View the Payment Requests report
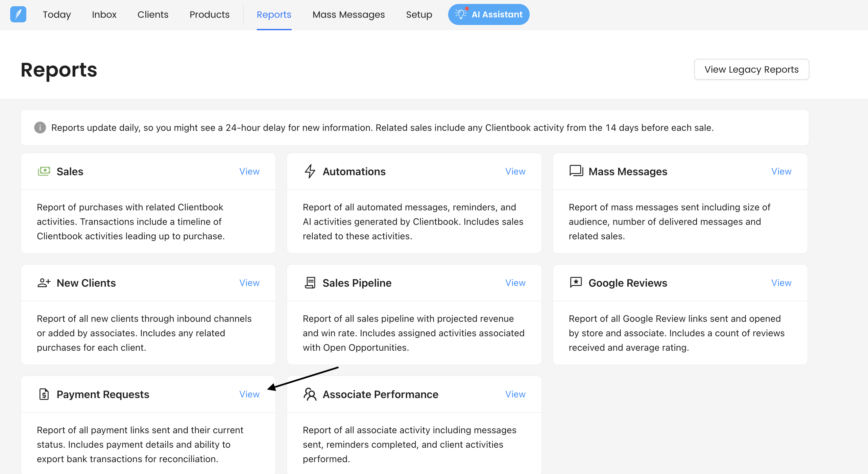868x474 pixels. coord(249,394)
